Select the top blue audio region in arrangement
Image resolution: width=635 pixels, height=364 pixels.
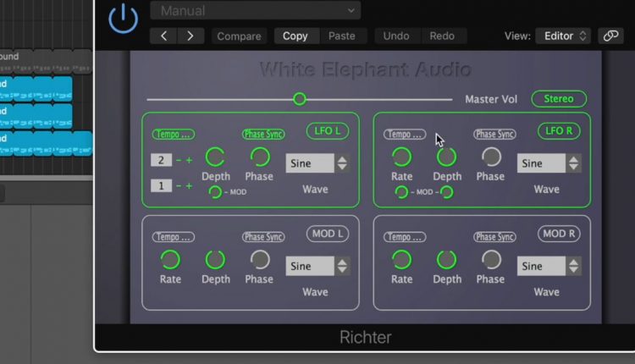click(36, 89)
